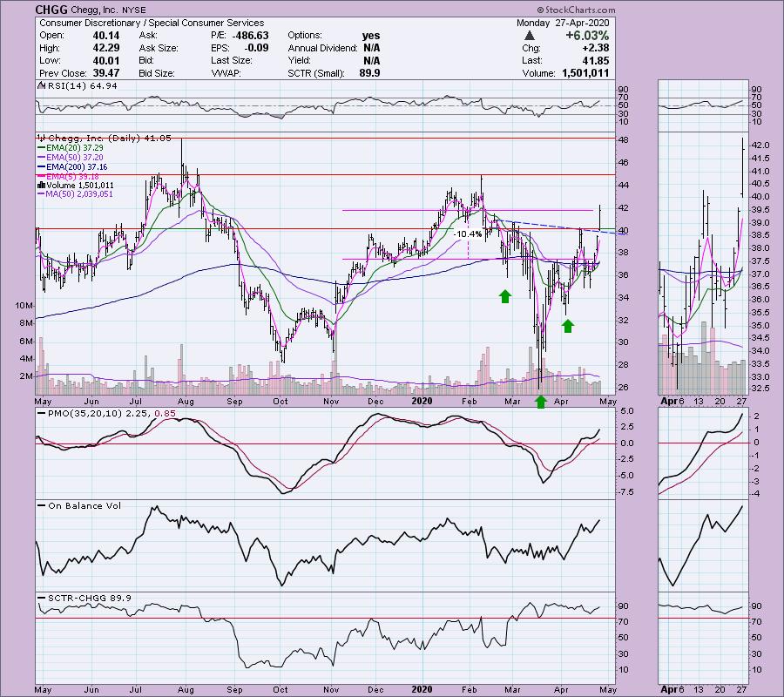
Task: Click the Low value 40.01
Action: coord(106,60)
